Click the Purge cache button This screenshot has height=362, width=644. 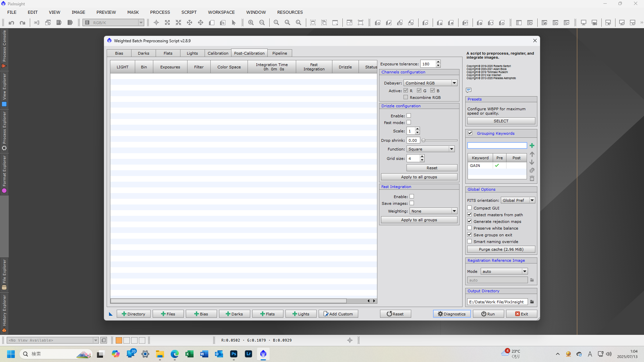tap(501, 249)
